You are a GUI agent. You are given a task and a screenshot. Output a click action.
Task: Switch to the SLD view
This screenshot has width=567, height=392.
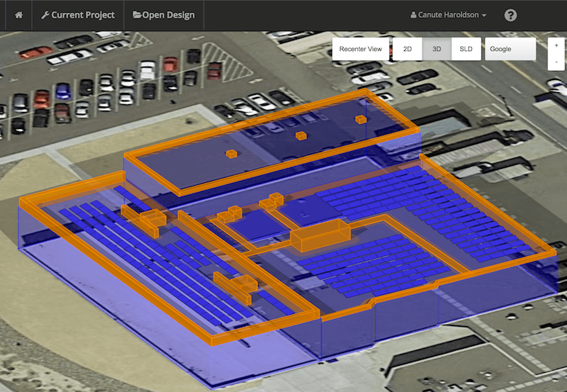466,50
